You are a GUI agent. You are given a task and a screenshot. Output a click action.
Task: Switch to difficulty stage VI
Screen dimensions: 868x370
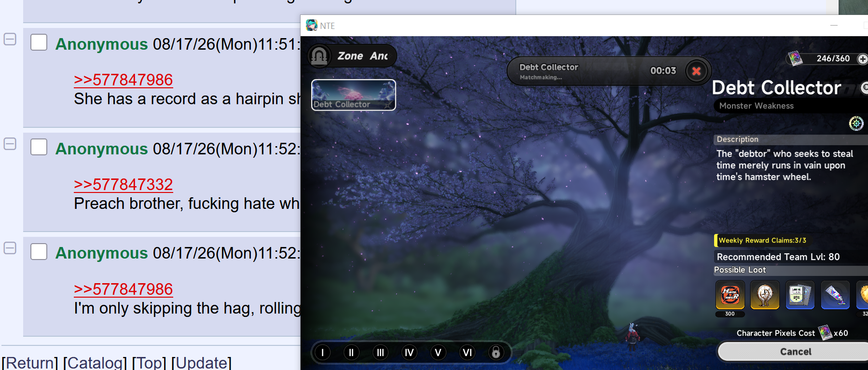point(467,353)
